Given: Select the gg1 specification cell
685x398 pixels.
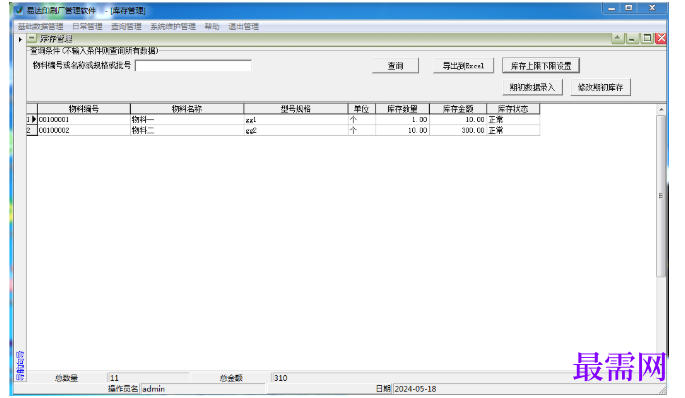Looking at the screenshot, I should [x=296, y=119].
